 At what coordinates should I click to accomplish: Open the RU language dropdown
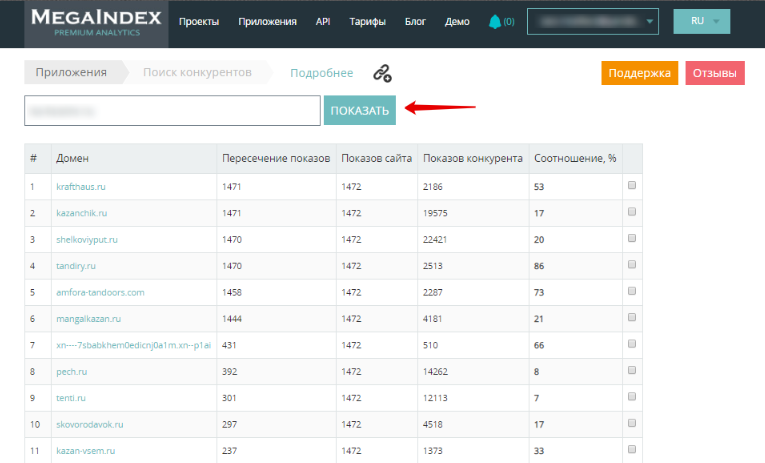coord(702,21)
